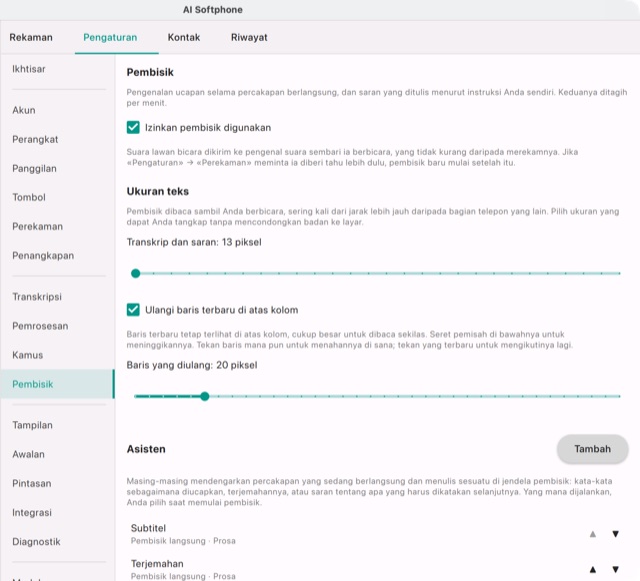Select Tombol in sidebar
Screen dimensions: 640x581
pyautogui.click(x=57, y=197)
